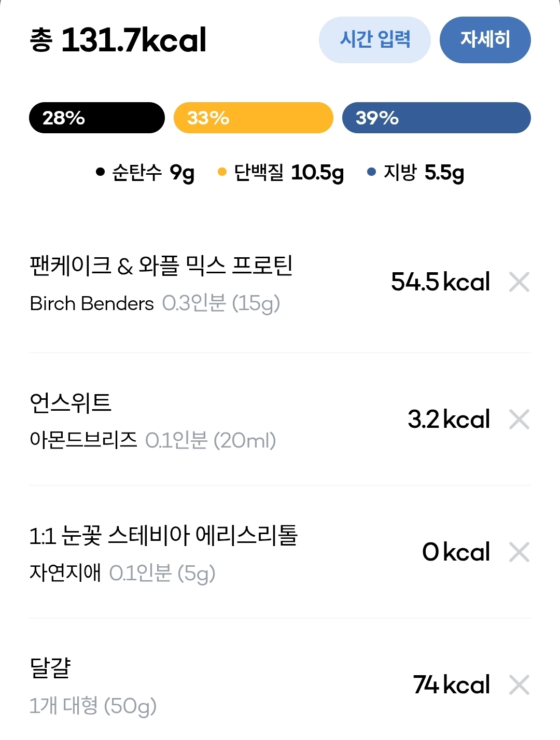Image resolution: width=560 pixels, height=740 pixels.
Task: Tap the 단백질 10.5g legend label
Action: (281, 173)
